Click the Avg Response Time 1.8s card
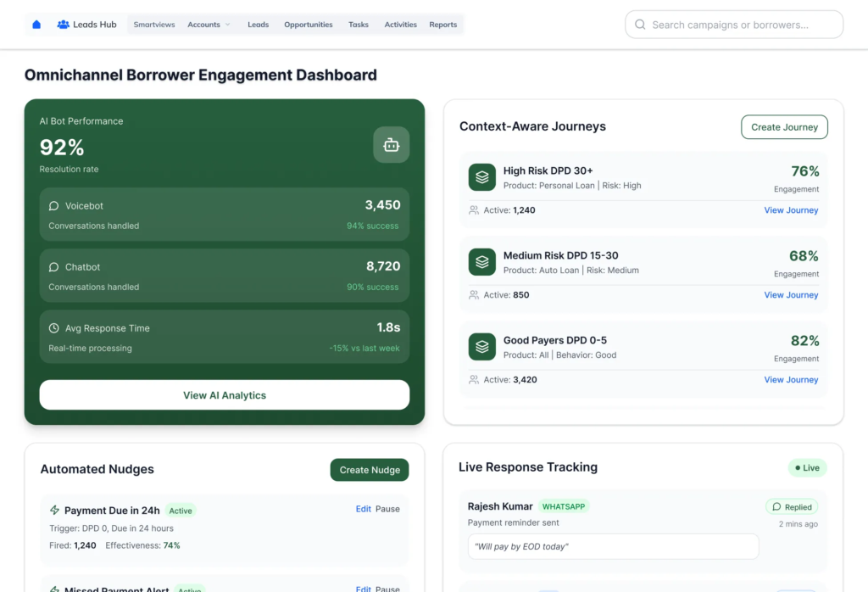 coord(224,336)
